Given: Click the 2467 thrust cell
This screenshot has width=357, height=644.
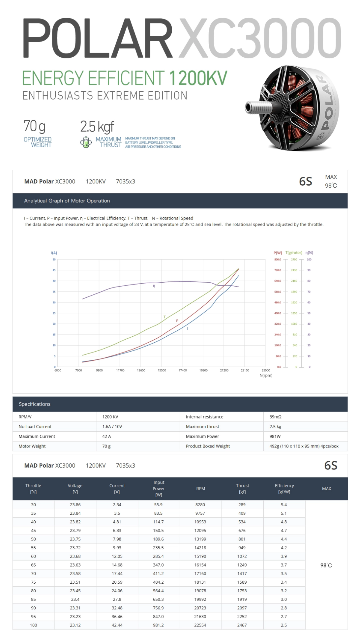Looking at the screenshot, I should coord(242,625).
